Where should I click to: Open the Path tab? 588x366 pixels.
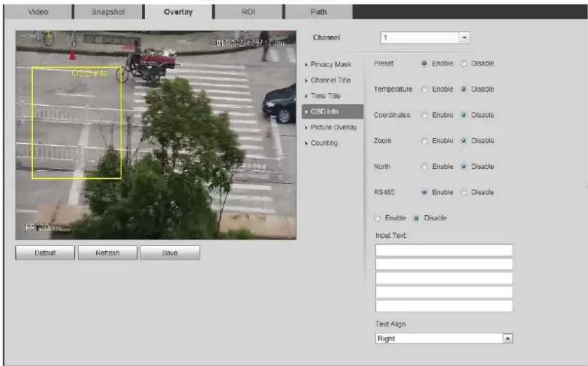point(318,12)
